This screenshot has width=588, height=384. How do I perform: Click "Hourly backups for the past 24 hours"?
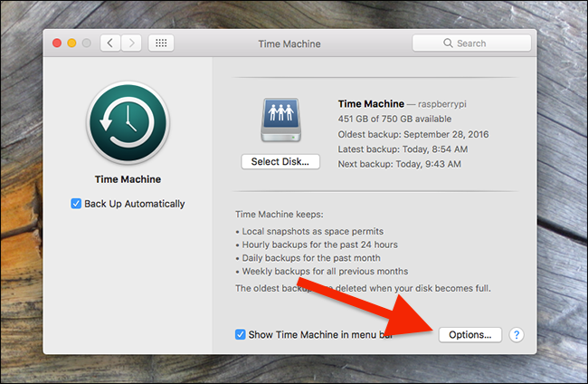pos(320,245)
